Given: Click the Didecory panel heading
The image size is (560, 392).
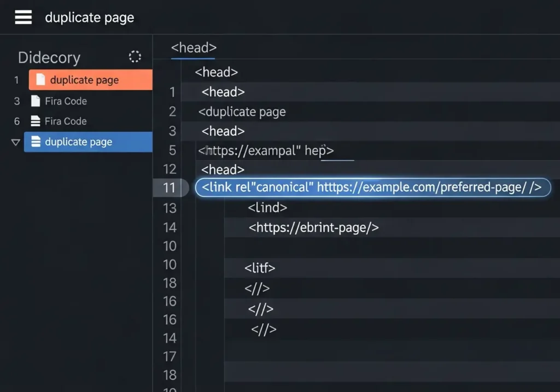Looking at the screenshot, I should tap(49, 57).
